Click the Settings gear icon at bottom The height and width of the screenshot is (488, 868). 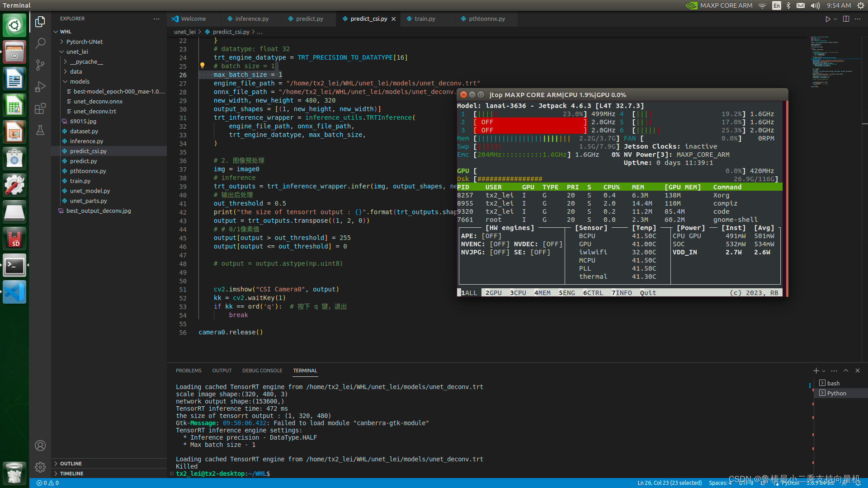click(x=40, y=467)
